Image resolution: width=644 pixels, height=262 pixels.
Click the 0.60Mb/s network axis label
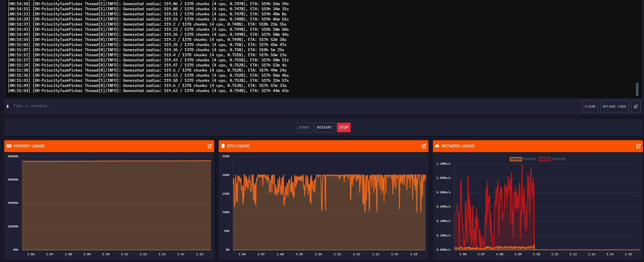coord(443,207)
